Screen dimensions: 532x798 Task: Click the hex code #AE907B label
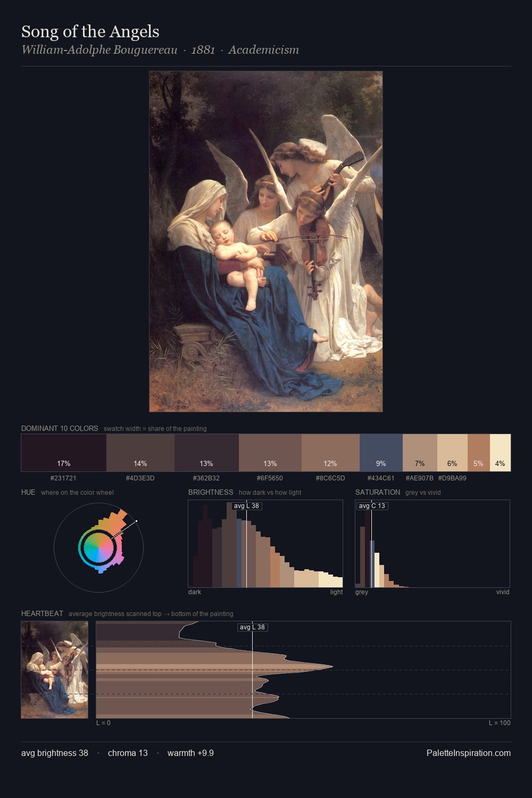(420, 478)
